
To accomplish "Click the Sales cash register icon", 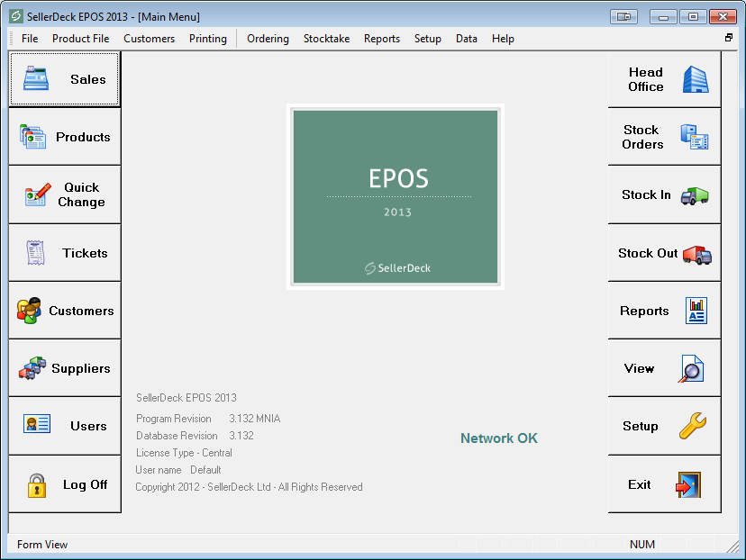I will [36, 79].
